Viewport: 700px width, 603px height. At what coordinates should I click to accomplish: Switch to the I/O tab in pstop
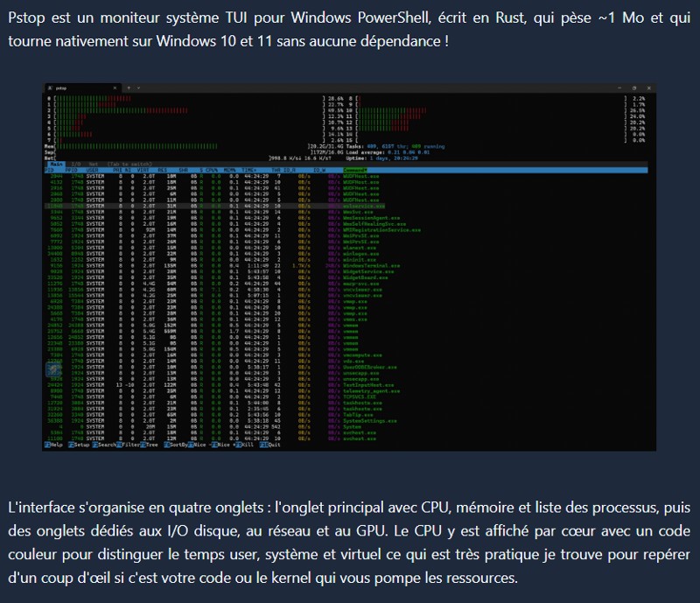point(76,165)
